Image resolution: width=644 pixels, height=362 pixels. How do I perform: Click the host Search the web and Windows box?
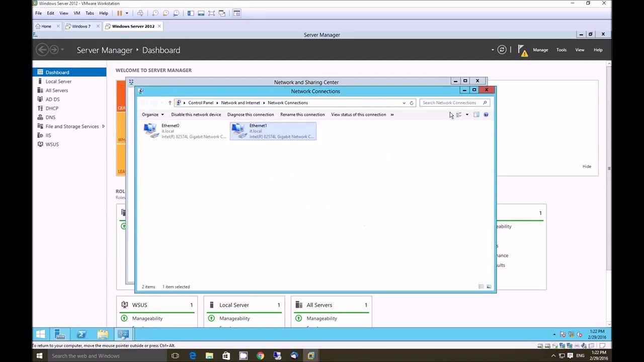pyautogui.click(x=107, y=356)
